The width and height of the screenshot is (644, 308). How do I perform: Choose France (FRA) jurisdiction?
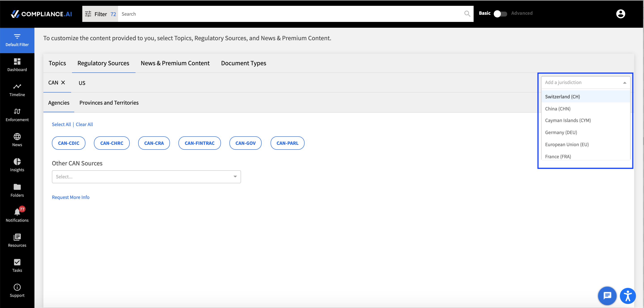coord(585,156)
